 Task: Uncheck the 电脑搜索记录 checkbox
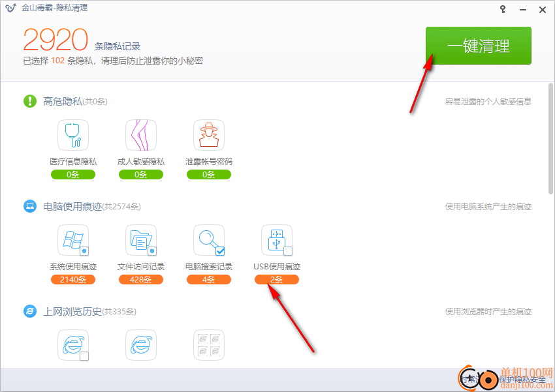tap(220, 251)
